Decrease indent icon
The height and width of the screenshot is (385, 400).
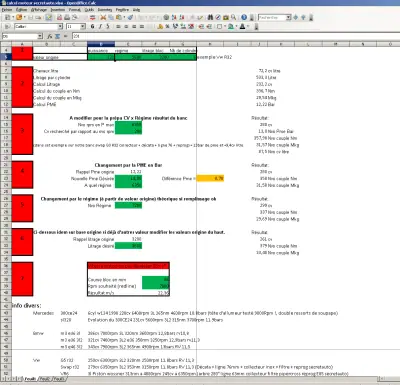tap(201, 26)
